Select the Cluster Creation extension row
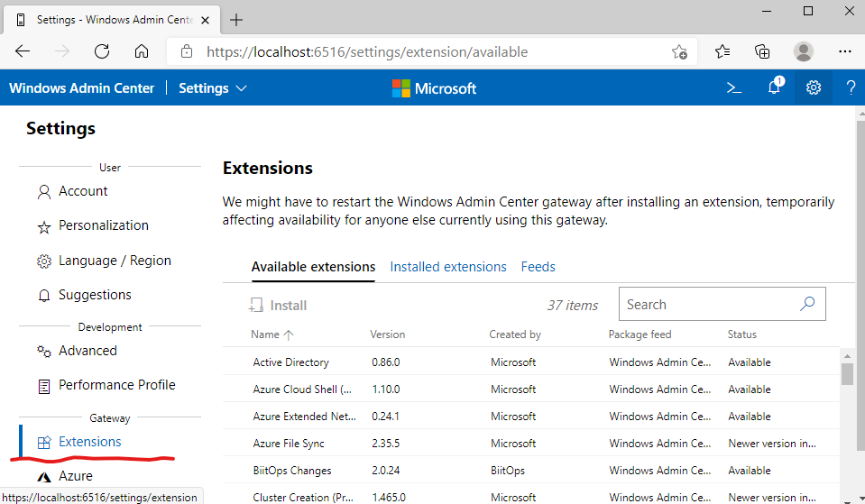865x504 pixels. (530, 495)
